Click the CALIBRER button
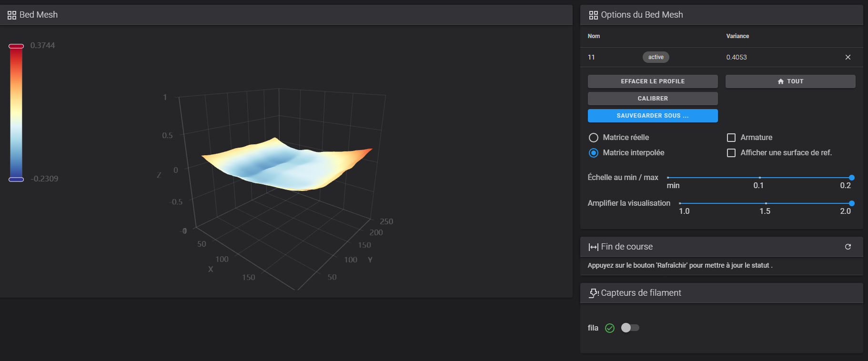 click(x=653, y=99)
